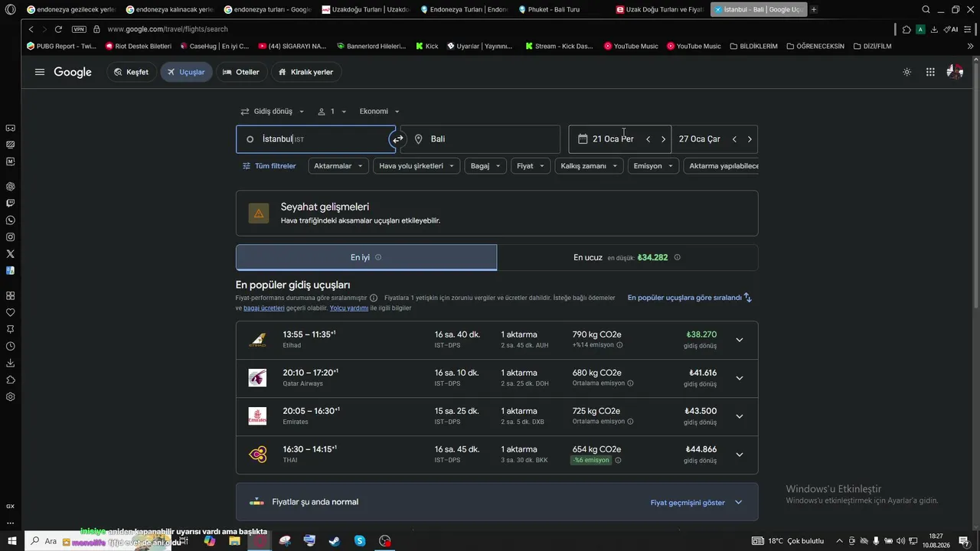The height and width of the screenshot is (551, 980).
Task: Open Tüm filtreler all filters
Action: click(269, 166)
